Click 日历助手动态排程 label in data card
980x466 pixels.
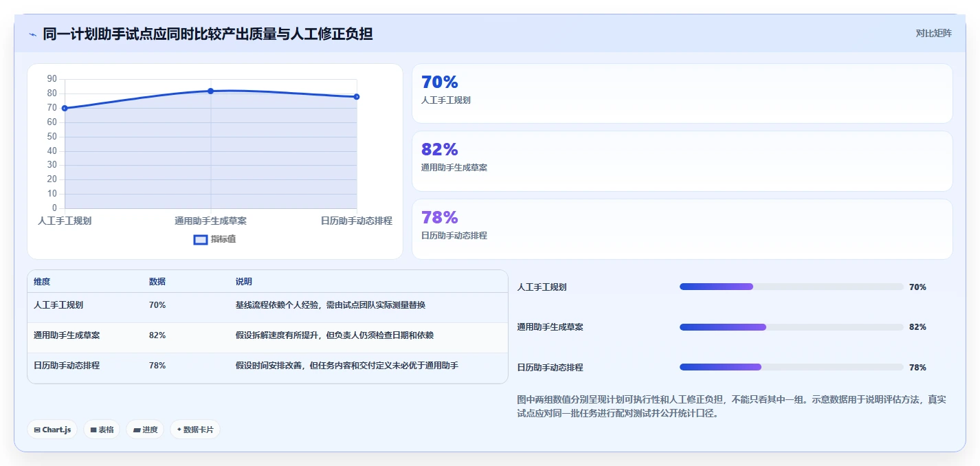pos(454,235)
